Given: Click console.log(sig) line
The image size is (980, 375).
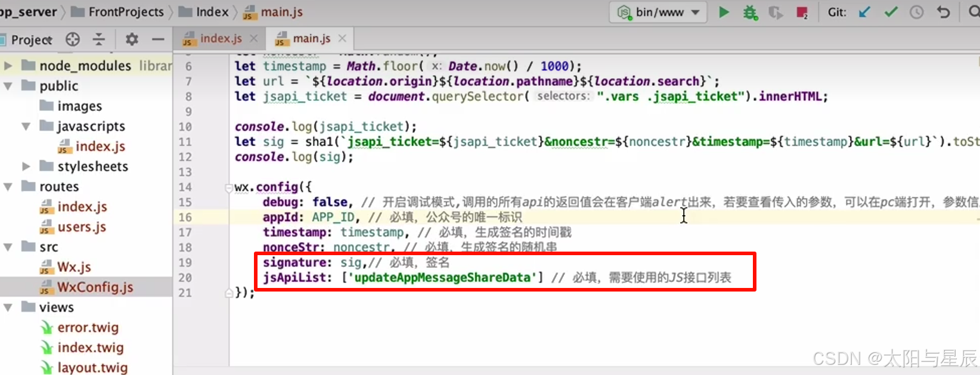Looking at the screenshot, I should point(294,157).
